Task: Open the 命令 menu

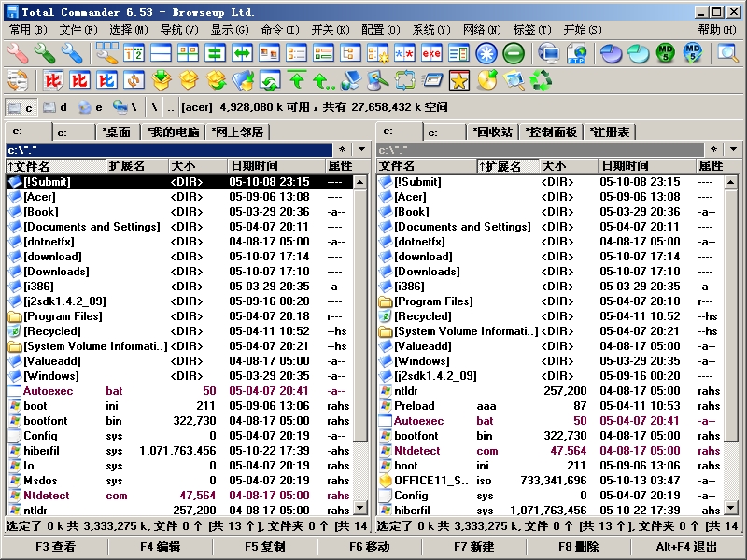Action: tap(279, 30)
